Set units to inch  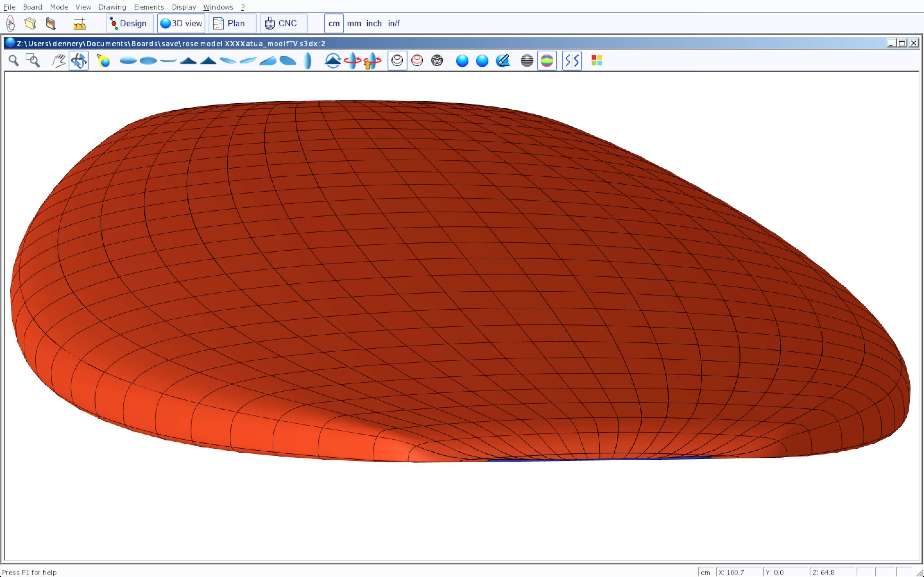coord(374,23)
